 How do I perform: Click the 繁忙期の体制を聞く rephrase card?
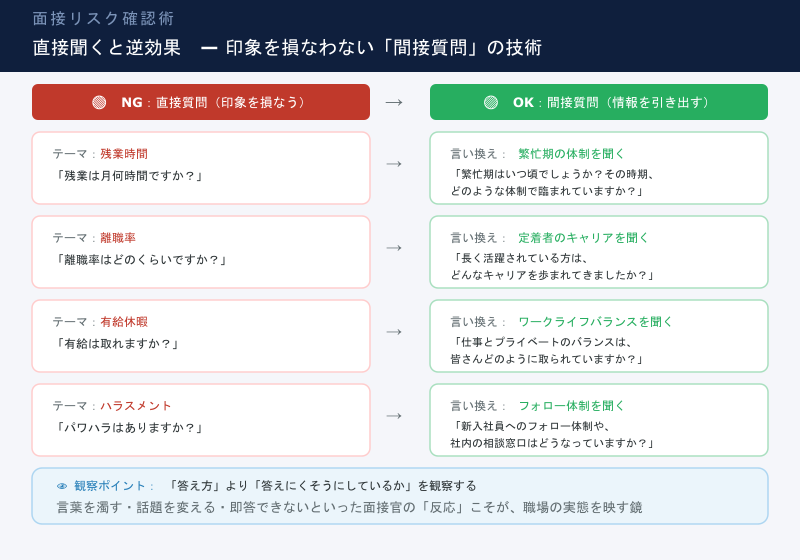599,168
